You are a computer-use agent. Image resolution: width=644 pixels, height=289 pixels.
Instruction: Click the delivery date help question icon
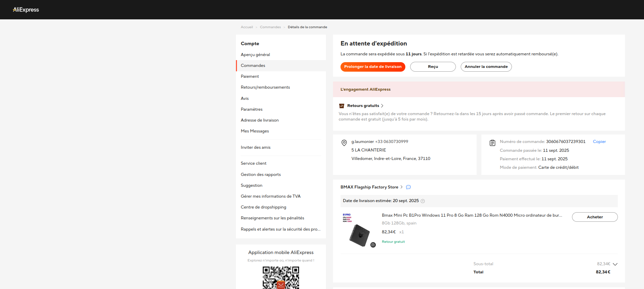(423, 201)
